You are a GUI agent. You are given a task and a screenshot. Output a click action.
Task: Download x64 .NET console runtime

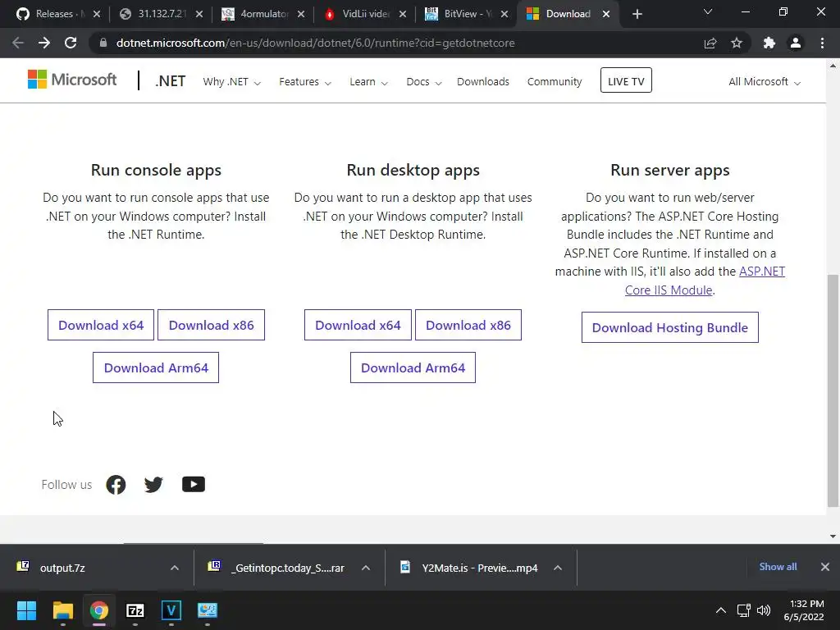[101, 325]
